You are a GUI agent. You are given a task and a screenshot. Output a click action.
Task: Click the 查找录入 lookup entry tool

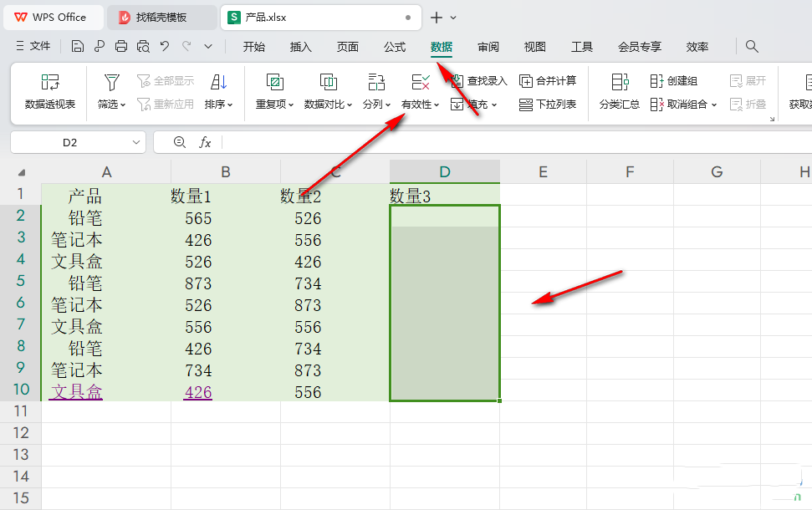click(478, 81)
